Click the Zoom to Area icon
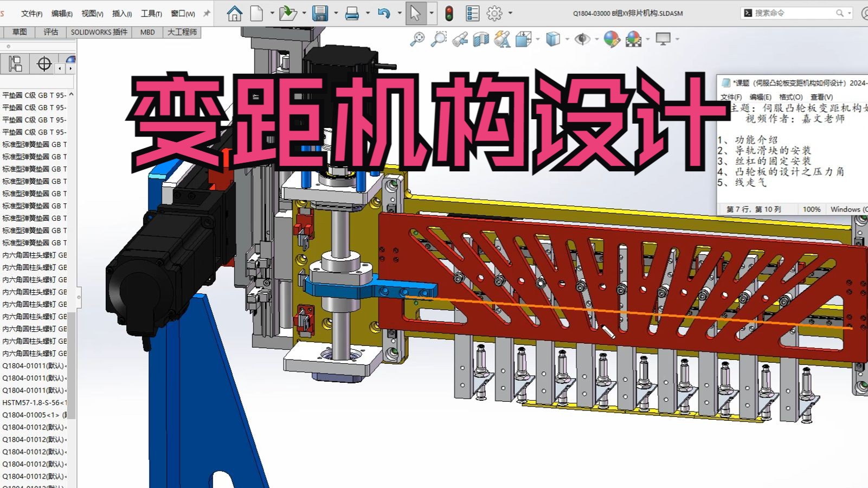The height and width of the screenshot is (488, 868). [x=439, y=39]
